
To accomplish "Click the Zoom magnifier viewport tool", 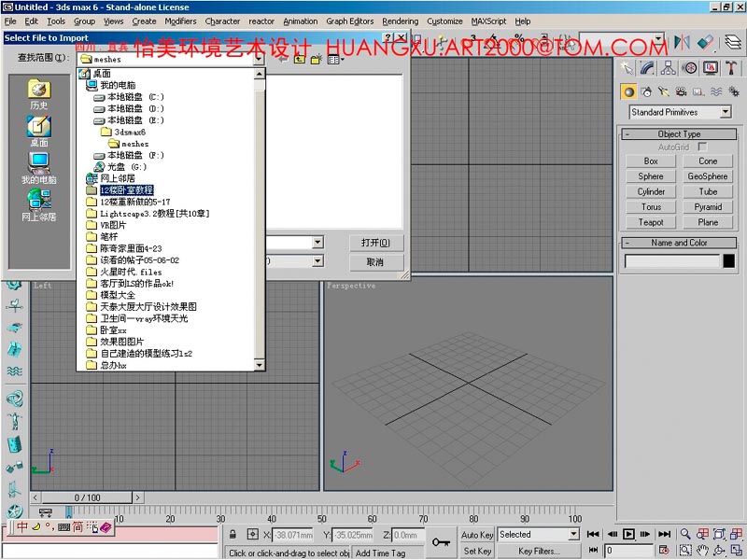I will tap(685, 534).
